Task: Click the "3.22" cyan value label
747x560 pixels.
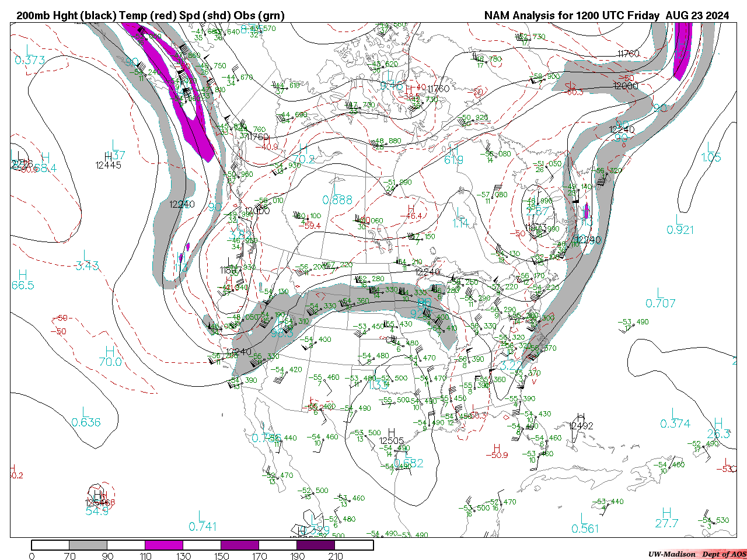Action: [512, 366]
